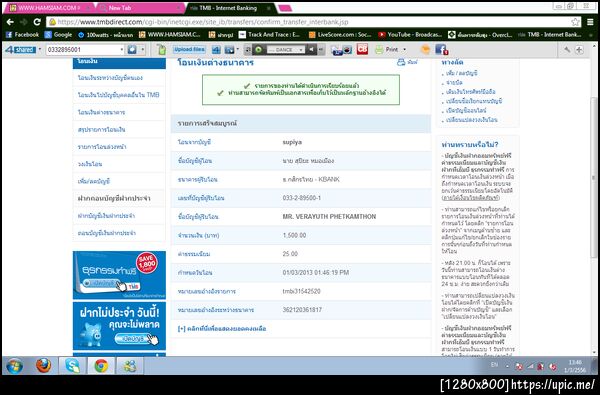Switch to the New Tab tab

[x=140, y=8]
